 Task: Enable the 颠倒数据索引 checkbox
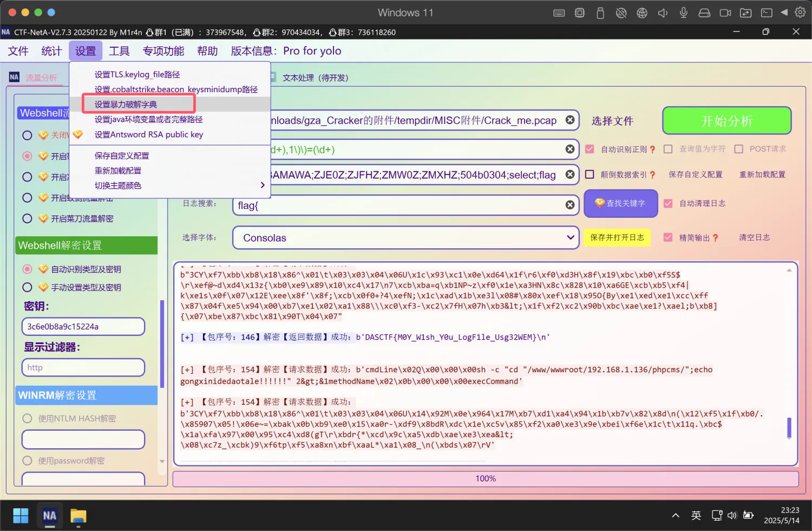click(590, 174)
